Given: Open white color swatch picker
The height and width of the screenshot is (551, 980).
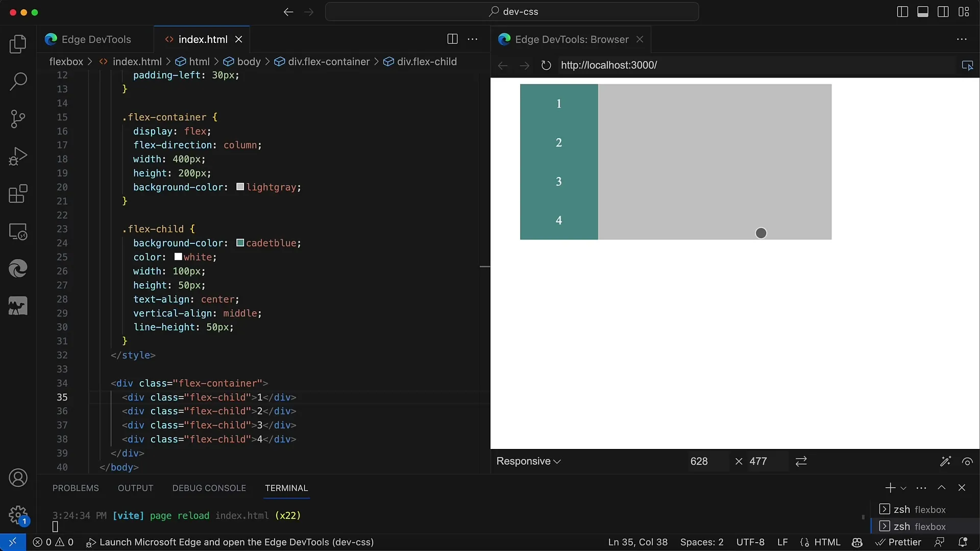Looking at the screenshot, I should pyautogui.click(x=178, y=257).
